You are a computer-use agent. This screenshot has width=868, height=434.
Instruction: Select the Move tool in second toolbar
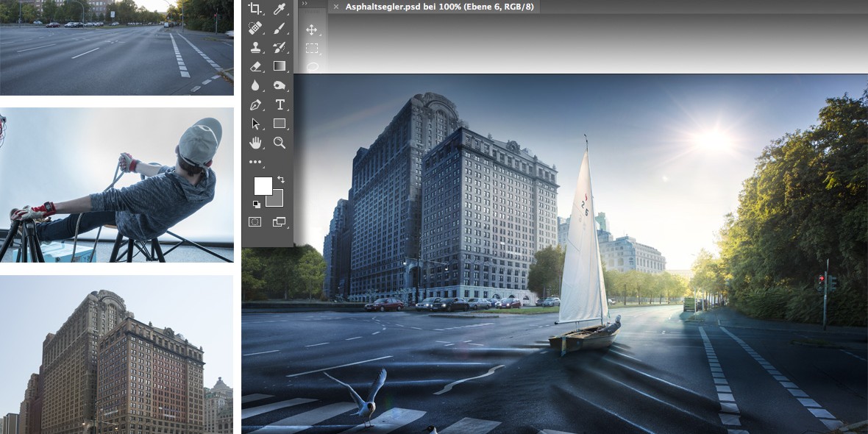pos(311,29)
